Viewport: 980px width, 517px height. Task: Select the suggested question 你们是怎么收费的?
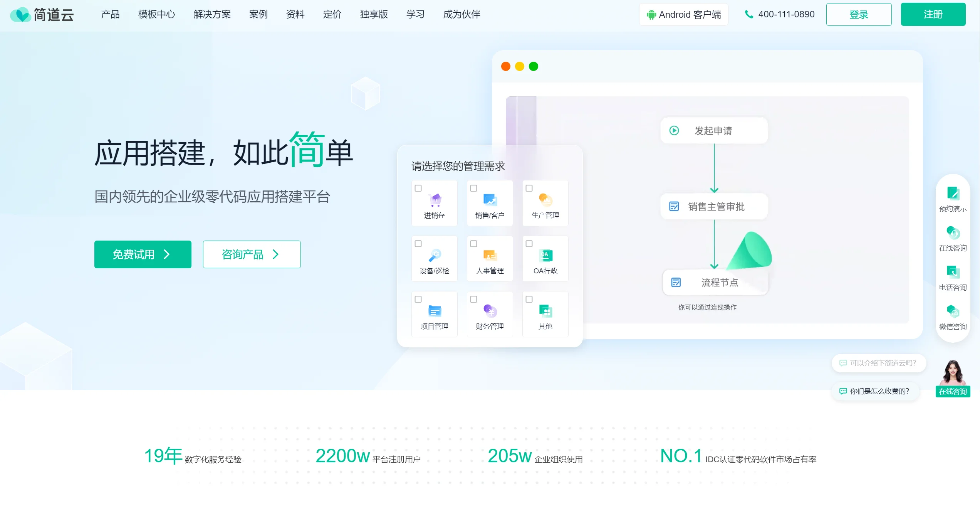click(x=875, y=391)
